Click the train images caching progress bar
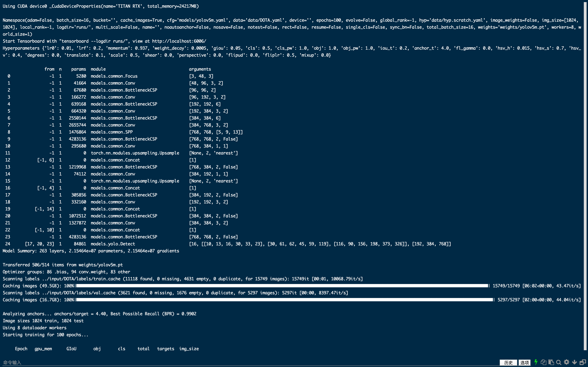 [282, 286]
